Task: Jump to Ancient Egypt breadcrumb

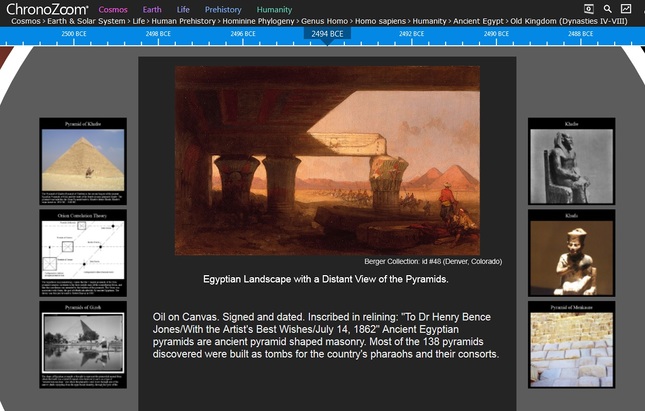Action: tap(474, 20)
